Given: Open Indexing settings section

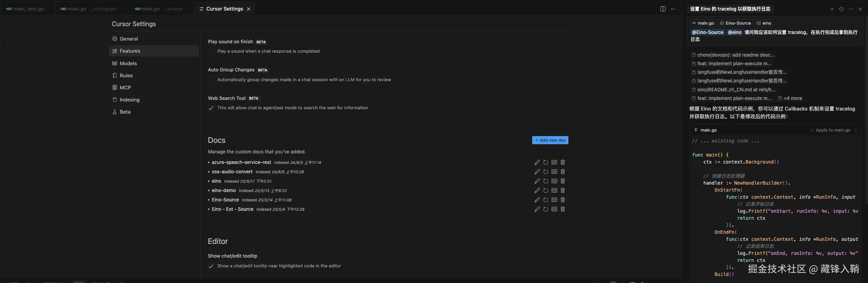Looking at the screenshot, I should (x=154, y=100).
